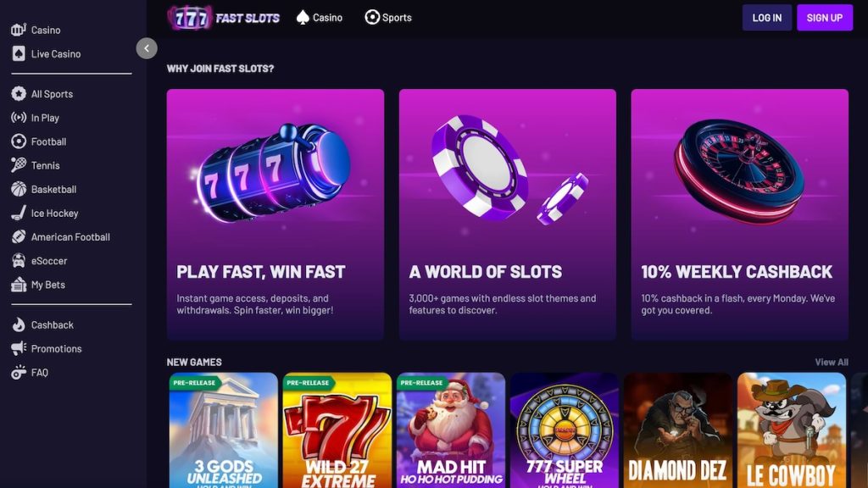View My Bets via its sidebar icon

tap(19, 284)
